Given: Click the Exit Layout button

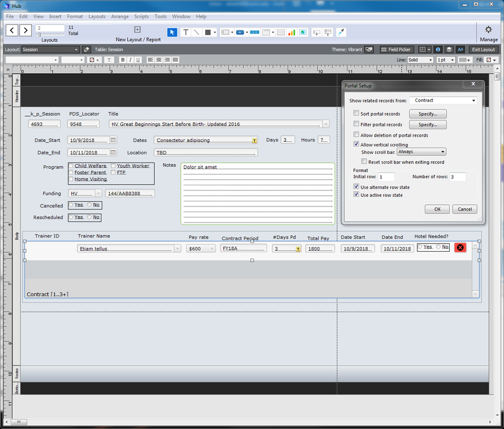Looking at the screenshot, I should pos(483,50).
